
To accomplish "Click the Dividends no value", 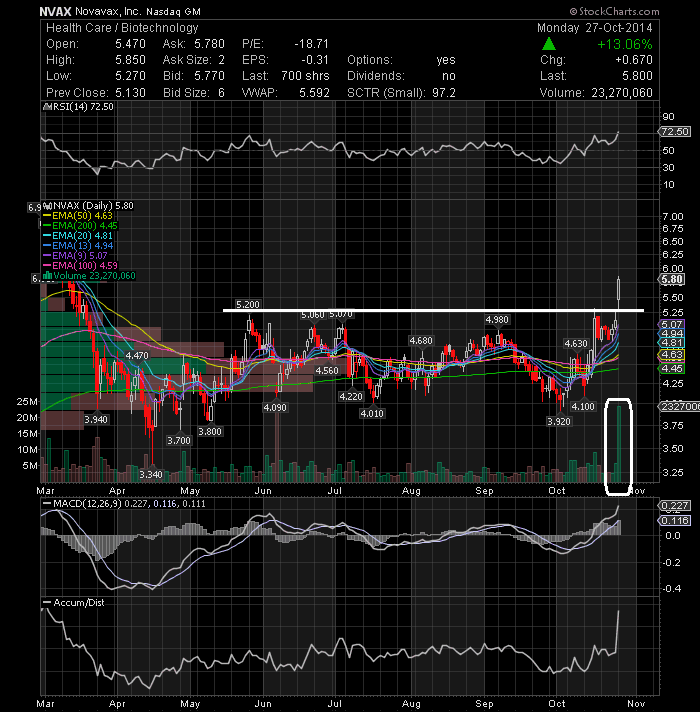I will 449,76.
